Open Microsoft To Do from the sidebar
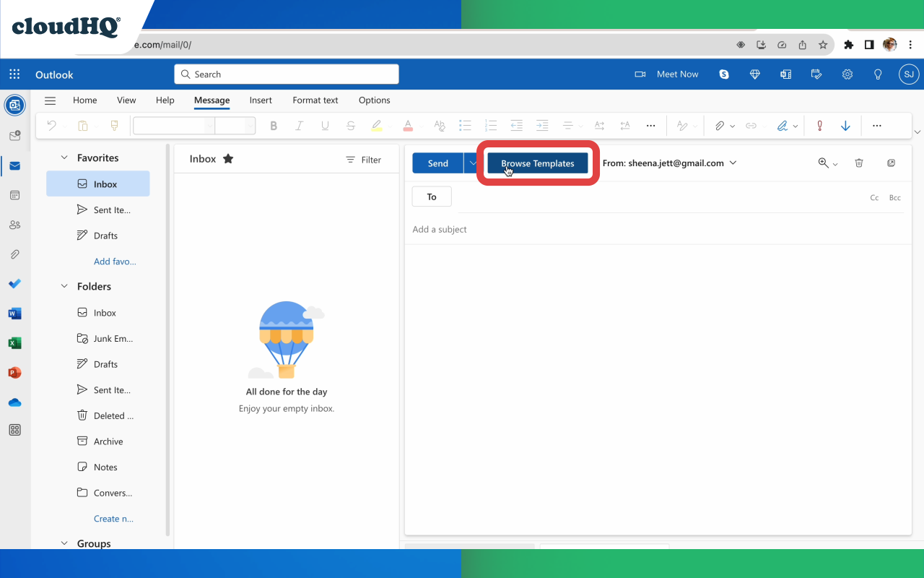Screen dimensions: 924x578 pos(14,283)
